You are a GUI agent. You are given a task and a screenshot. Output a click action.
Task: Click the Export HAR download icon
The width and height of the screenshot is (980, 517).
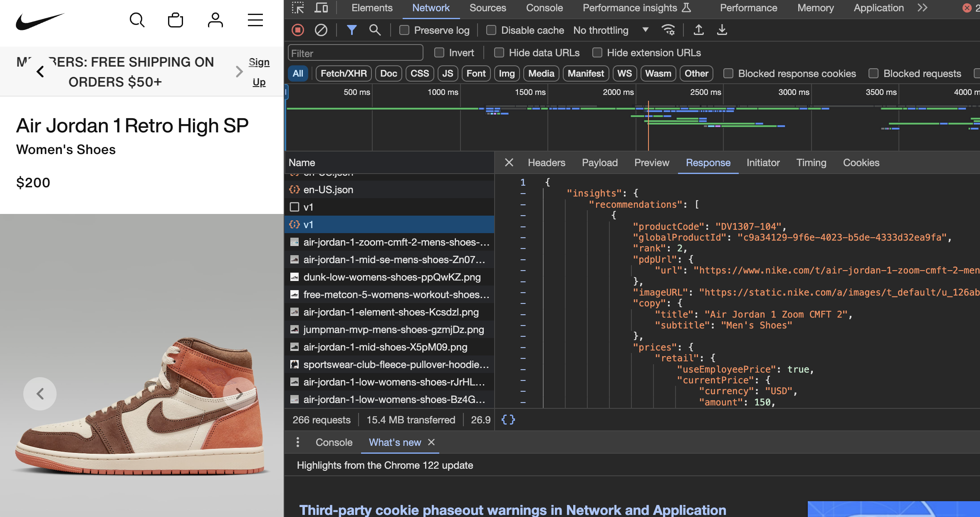pos(722,30)
